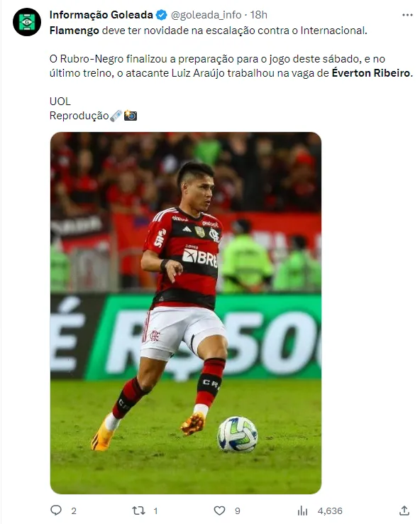Screen dimensions: 420x524
Task: Click the 4,636 views count
Action: pyautogui.click(x=330, y=511)
